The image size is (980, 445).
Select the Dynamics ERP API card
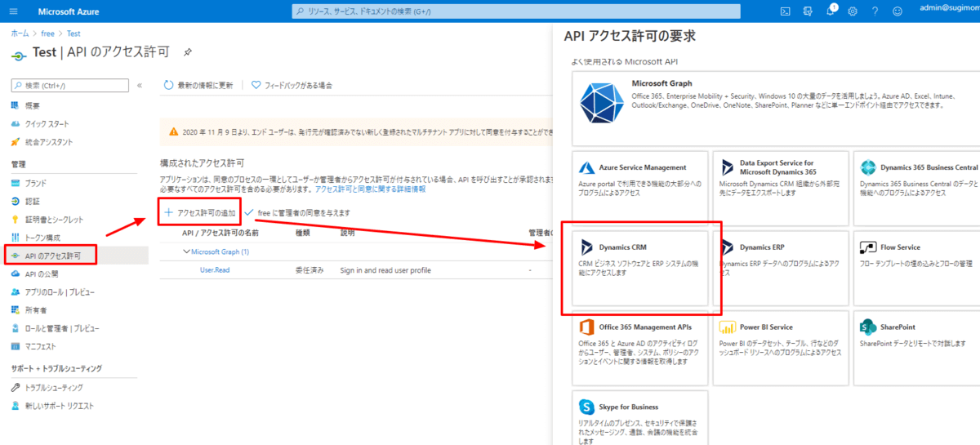coord(781,268)
